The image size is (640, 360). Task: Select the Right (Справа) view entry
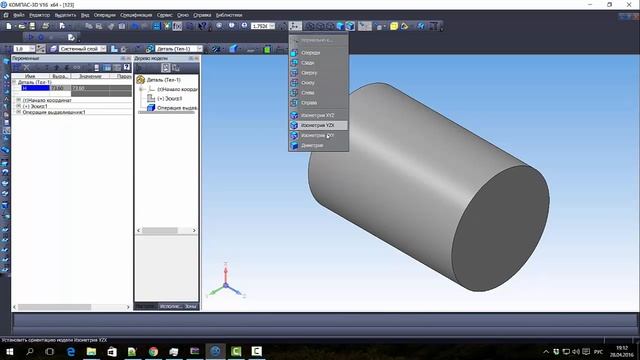click(318, 103)
